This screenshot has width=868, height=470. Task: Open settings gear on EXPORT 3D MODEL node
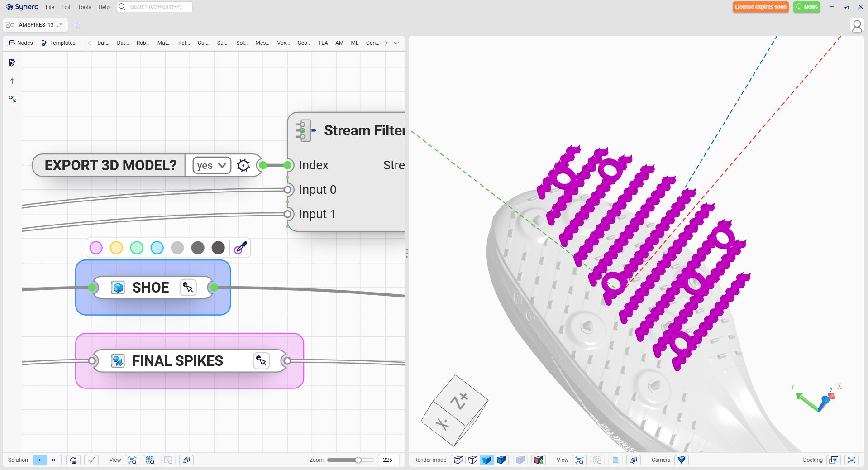pos(243,165)
